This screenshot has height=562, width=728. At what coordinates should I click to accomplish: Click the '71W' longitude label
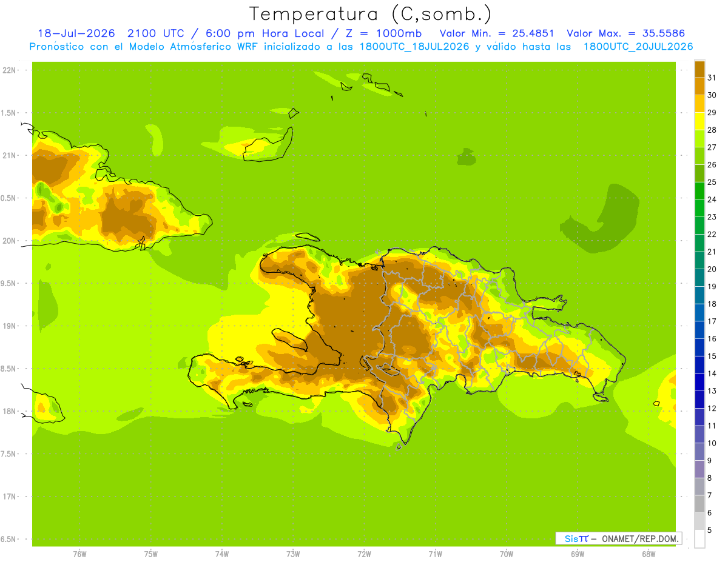coord(435,554)
